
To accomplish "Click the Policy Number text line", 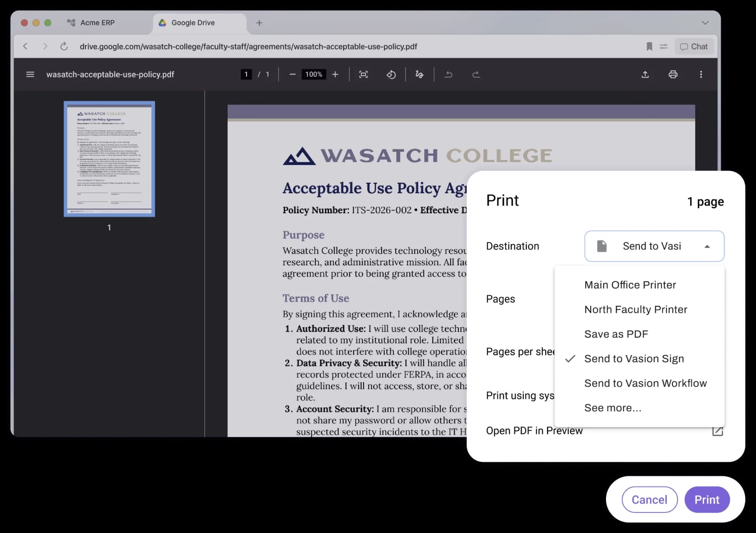I will [x=375, y=210].
